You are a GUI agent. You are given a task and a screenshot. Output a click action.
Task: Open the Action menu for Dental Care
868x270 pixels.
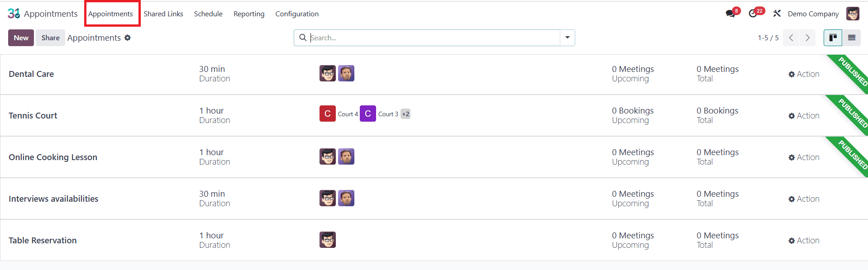(804, 74)
